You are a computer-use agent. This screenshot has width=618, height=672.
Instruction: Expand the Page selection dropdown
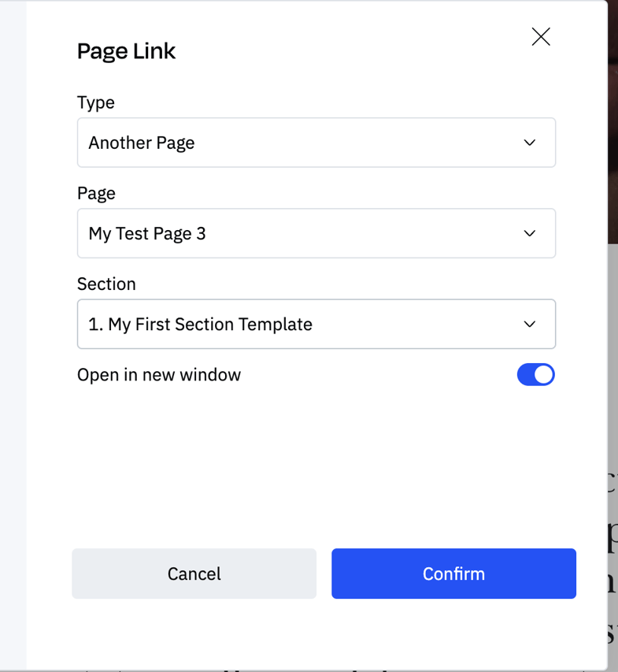coord(315,233)
